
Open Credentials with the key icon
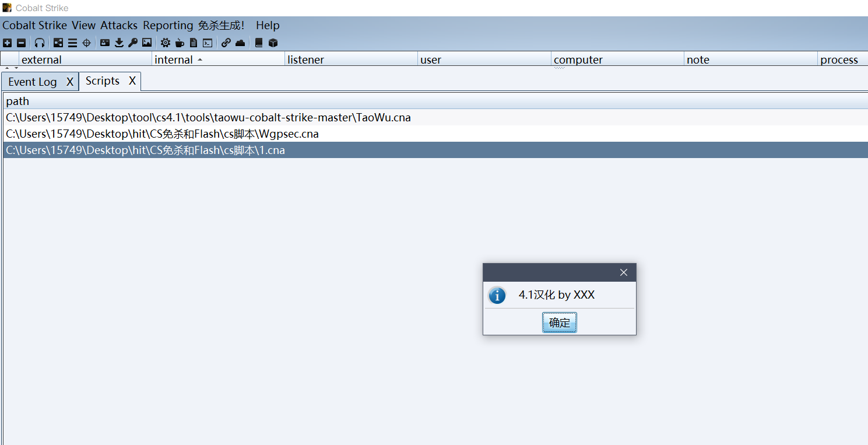pyautogui.click(x=133, y=43)
